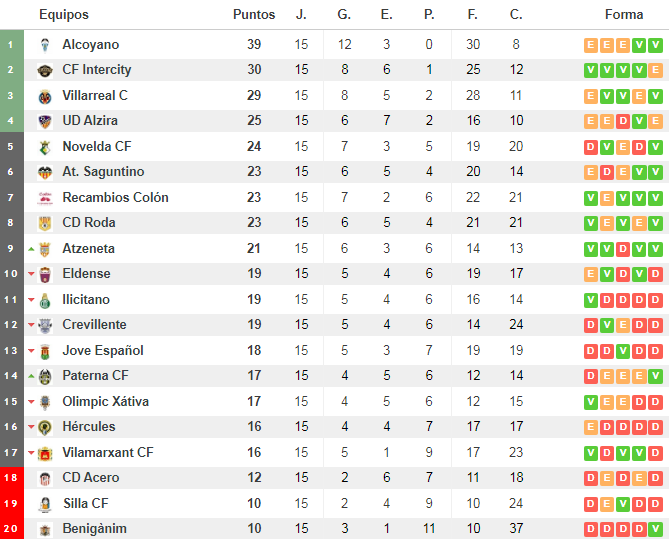Sort table by Puntos column header

pos(254,15)
